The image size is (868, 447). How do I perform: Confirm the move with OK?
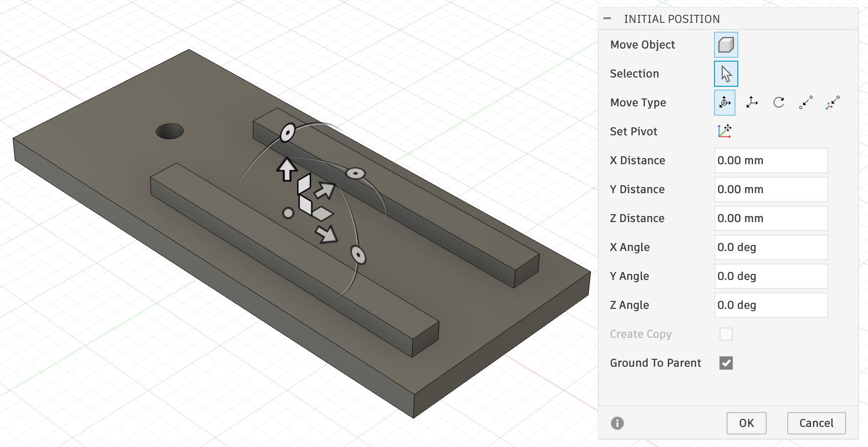point(746,423)
